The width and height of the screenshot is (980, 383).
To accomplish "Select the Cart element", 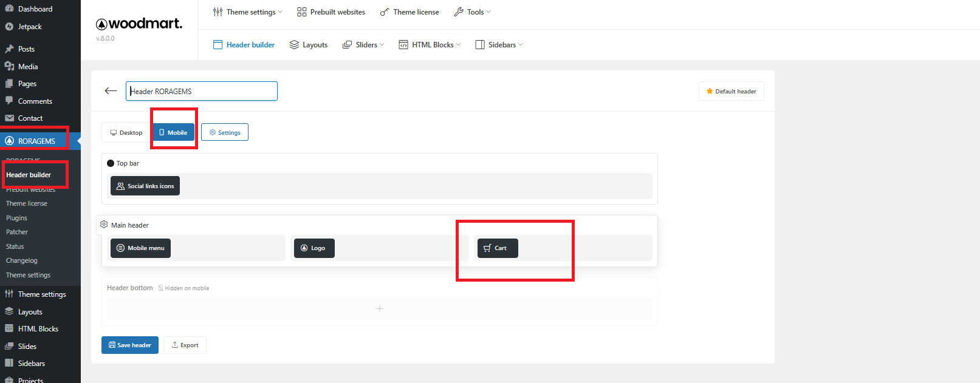I will [498, 248].
